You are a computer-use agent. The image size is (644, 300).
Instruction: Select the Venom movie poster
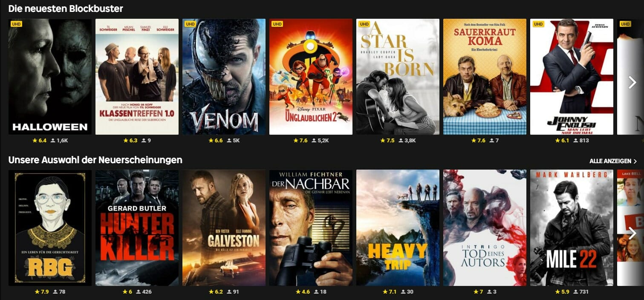click(x=224, y=77)
